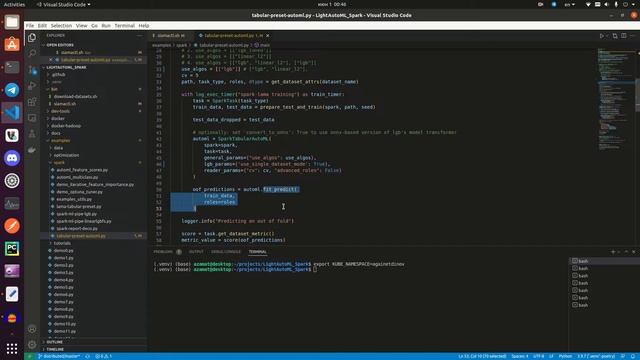The height and width of the screenshot is (360, 640).
Task: Click the Python interpreter version in status bar
Action: tap(596, 356)
